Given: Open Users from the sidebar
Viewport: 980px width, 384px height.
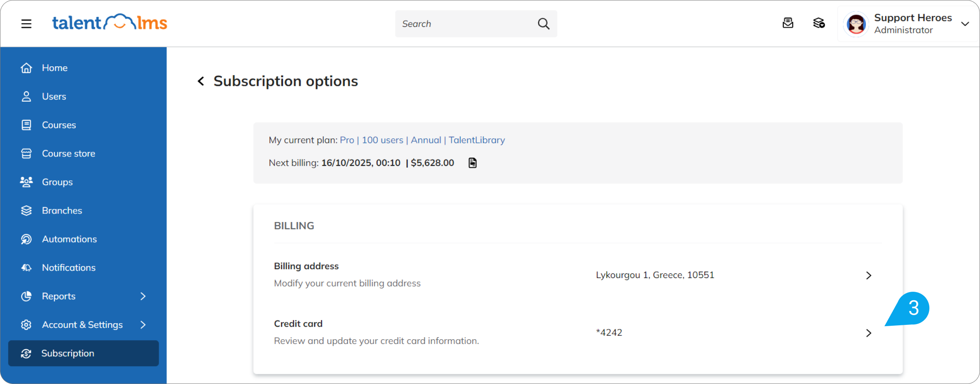Looking at the screenshot, I should click(x=83, y=97).
